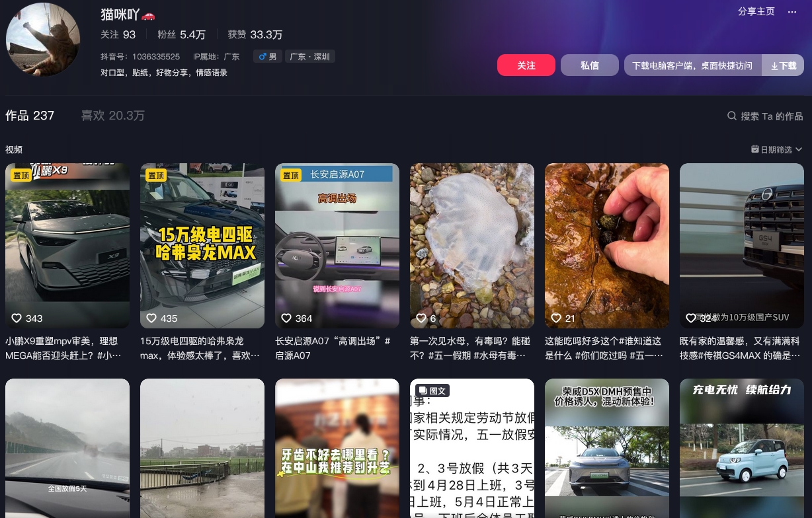Open the 荣威D5X DMH预售 video
The image size is (812, 518).
607,448
